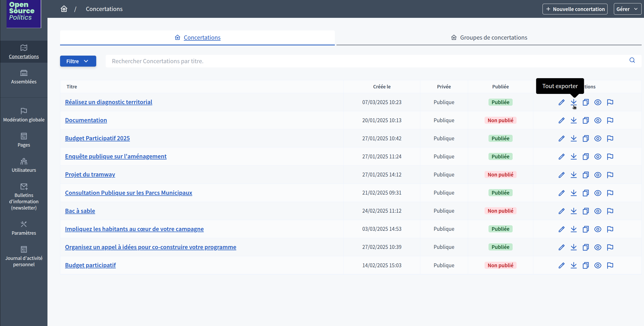The image size is (644, 326).
Task: Expand the Filtre dropdown
Action: pyautogui.click(x=78, y=61)
